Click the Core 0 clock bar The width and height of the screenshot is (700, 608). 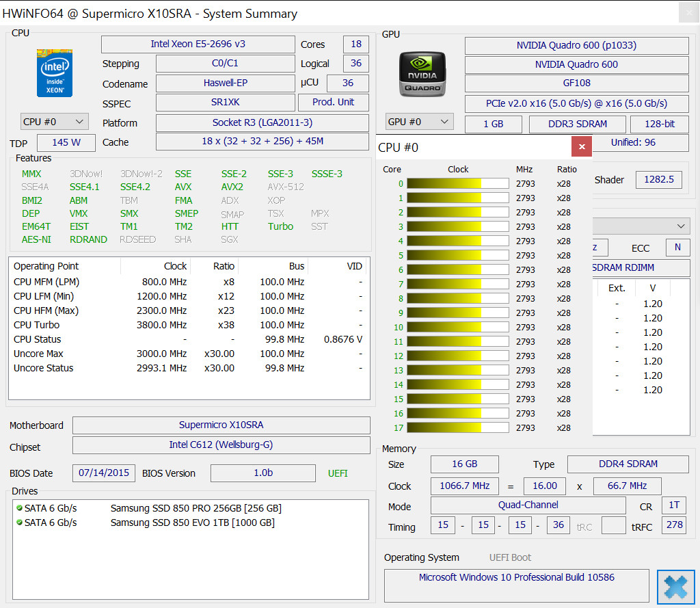pyautogui.click(x=457, y=183)
